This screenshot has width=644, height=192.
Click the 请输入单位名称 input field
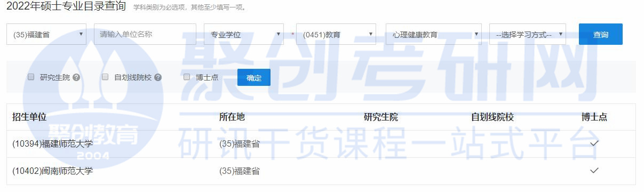(145, 34)
